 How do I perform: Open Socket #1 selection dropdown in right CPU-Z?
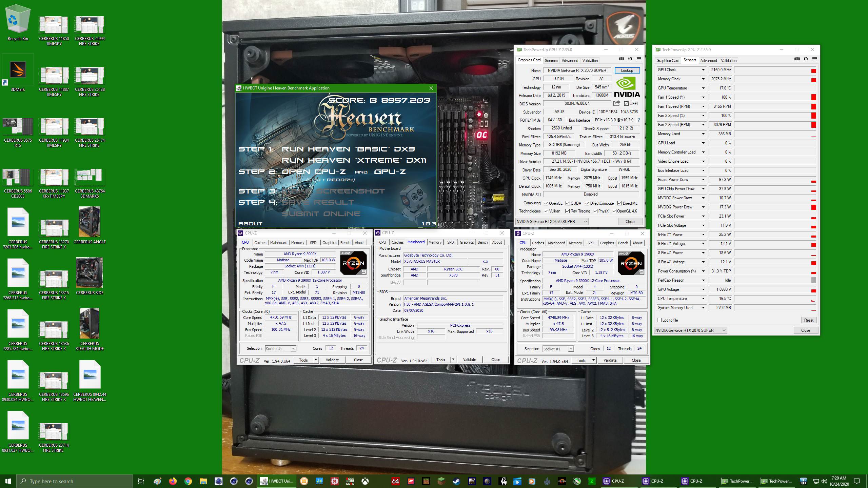571,349
